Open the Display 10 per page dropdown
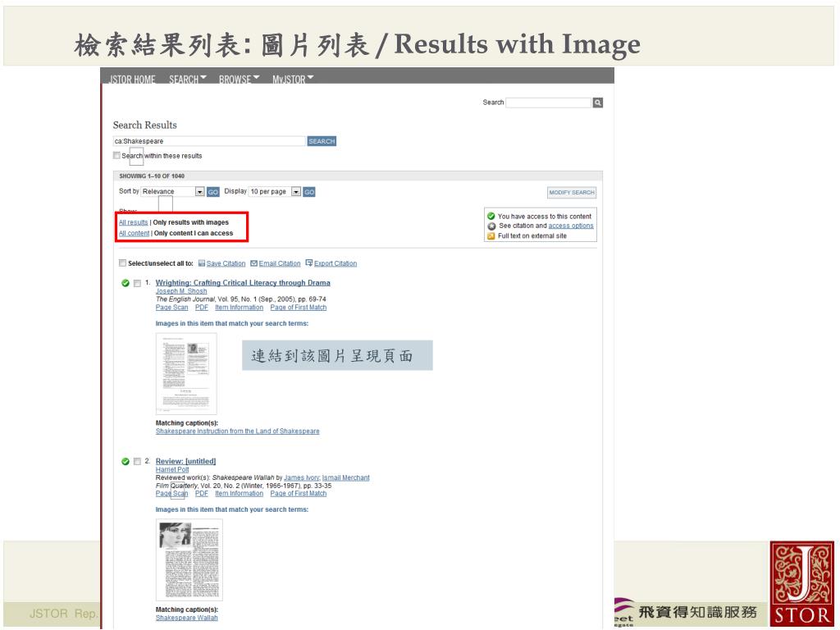Viewport: 840px width, 630px height. (275, 191)
